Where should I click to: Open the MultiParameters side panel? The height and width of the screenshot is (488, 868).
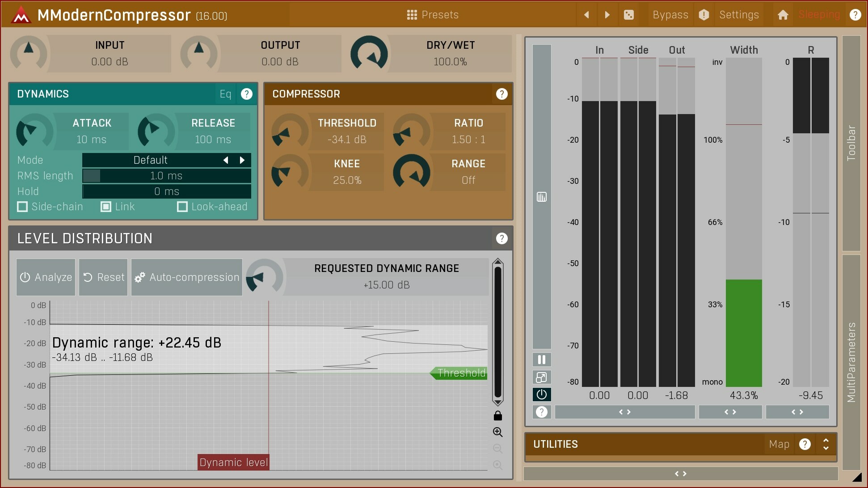pyautogui.click(x=852, y=362)
